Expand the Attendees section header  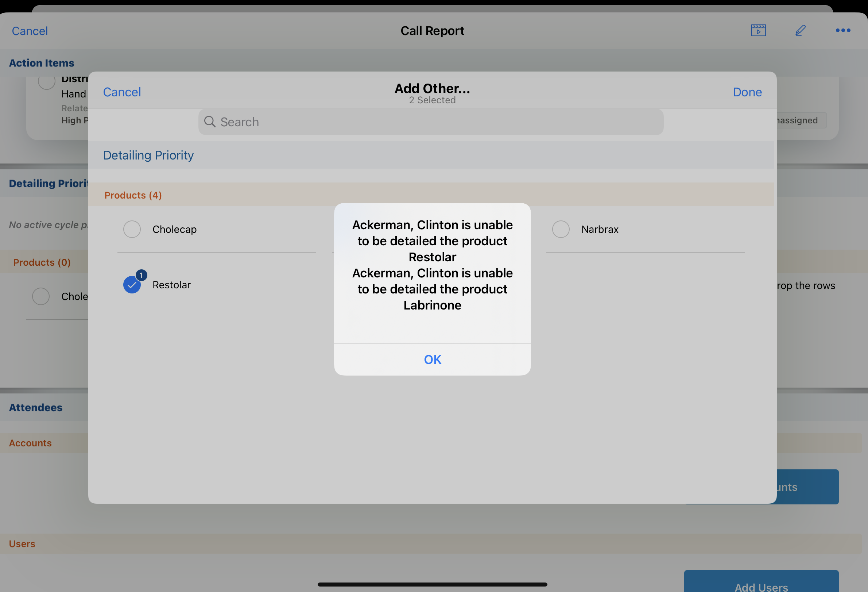click(x=36, y=407)
